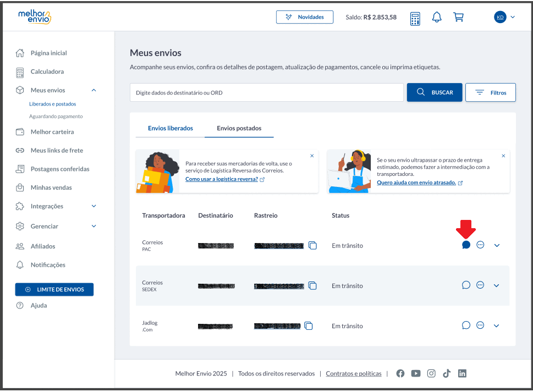Open Melhor Envio Instagram page
This screenshot has height=392, width=533.
tap(431, 373)
